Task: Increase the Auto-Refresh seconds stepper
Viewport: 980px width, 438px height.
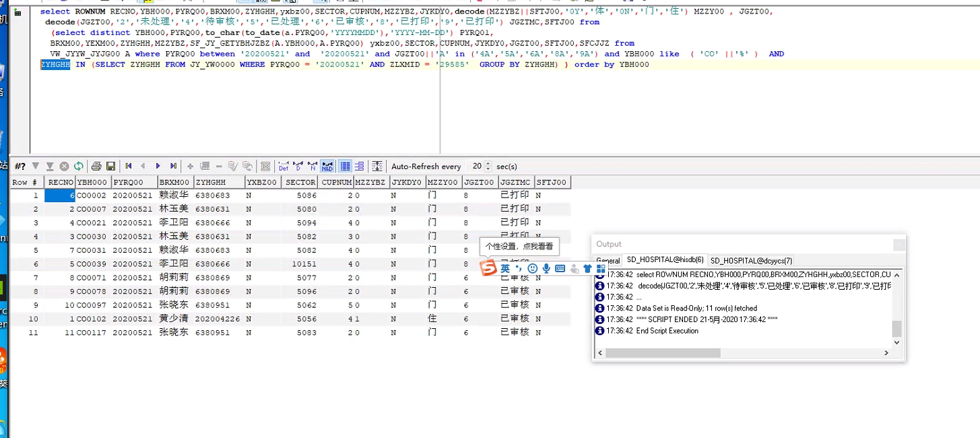Action: pos(488,164)
